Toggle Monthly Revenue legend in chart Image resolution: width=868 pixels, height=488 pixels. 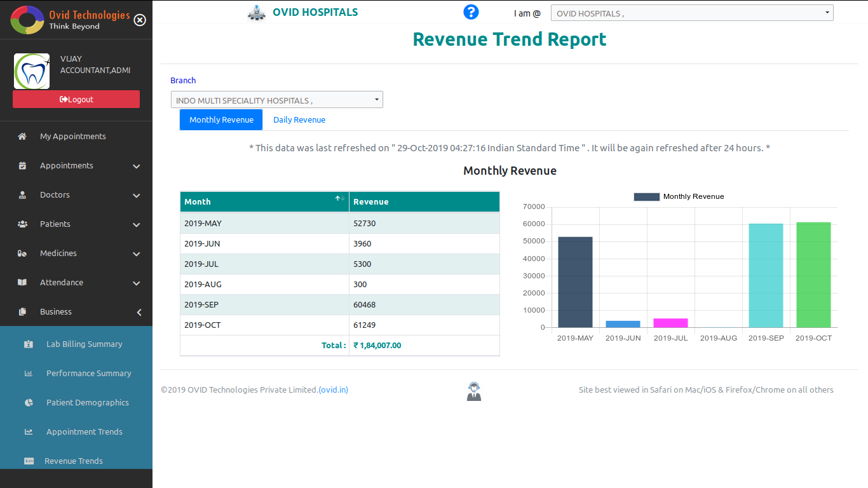pos(679,197)
